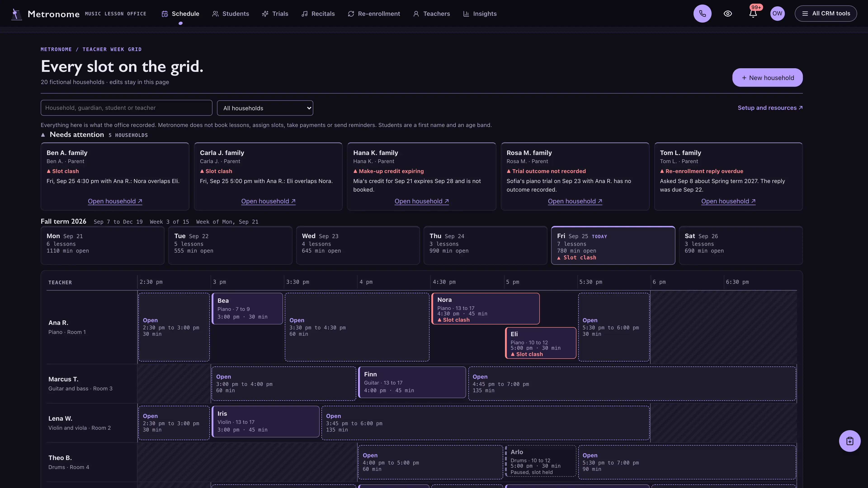Select the Tue Sep 22 day card

coord(230,246)
